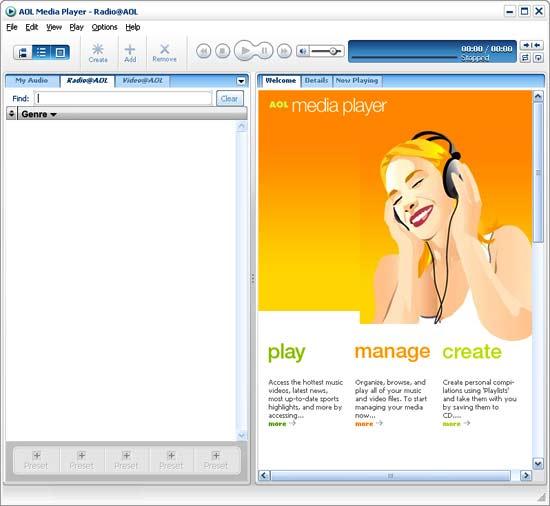Open the tab list dropdown arrow
Screen dimensions: 550x506
[241, 81]
